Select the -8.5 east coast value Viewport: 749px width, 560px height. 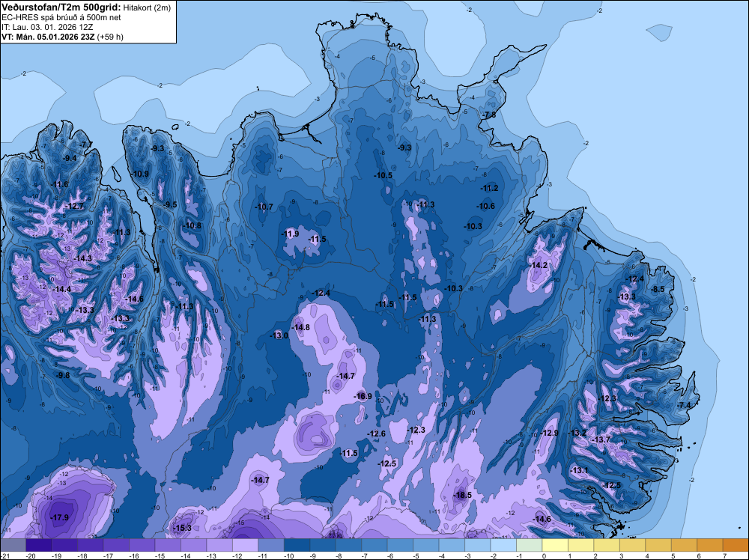click(658, 289)
